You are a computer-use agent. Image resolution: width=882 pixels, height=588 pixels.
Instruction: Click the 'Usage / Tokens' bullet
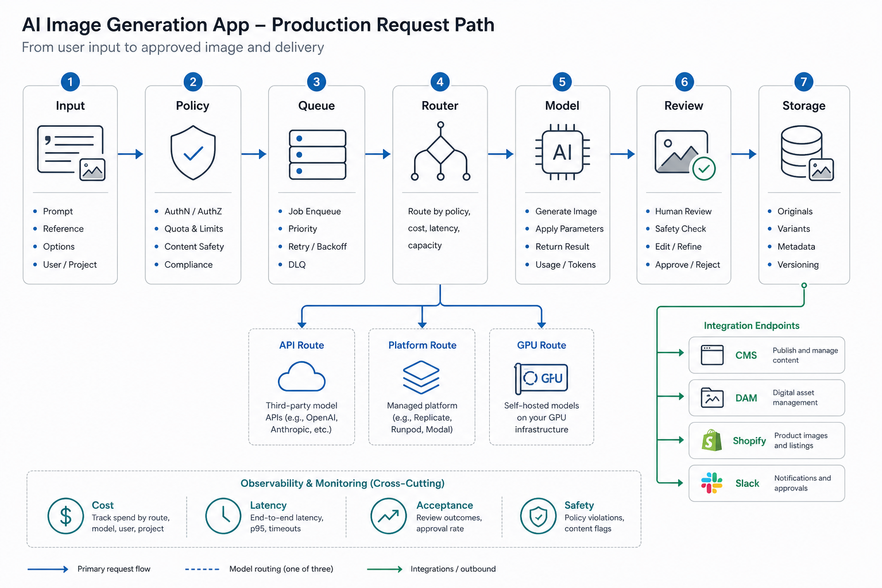[x=565, y=265]
